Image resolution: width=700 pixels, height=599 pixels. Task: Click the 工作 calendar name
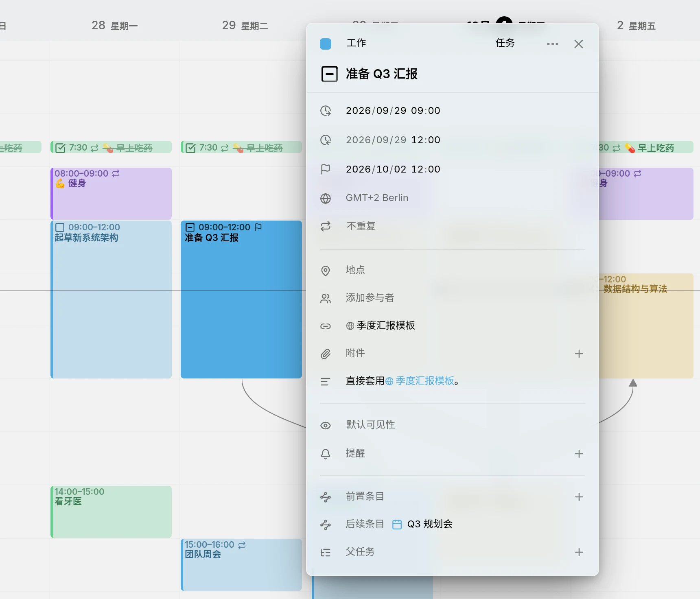[356, 43]
